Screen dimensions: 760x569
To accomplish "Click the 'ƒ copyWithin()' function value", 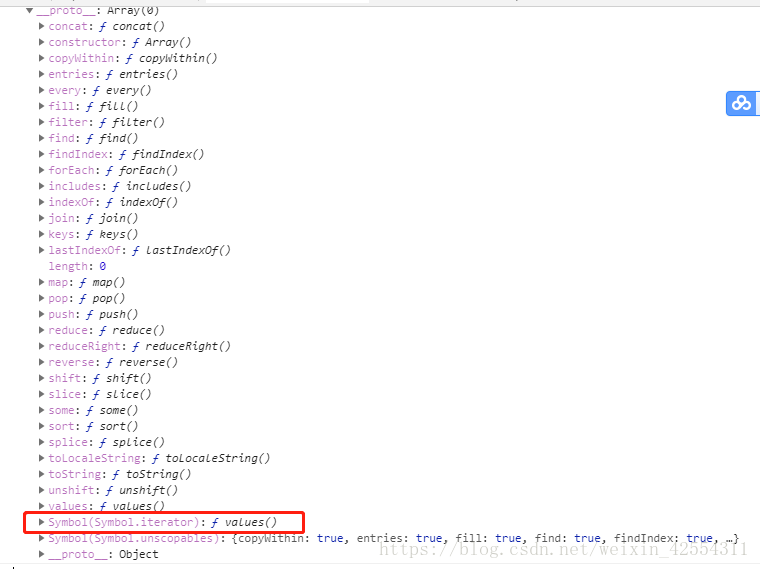I will click(x=172, y=58).
